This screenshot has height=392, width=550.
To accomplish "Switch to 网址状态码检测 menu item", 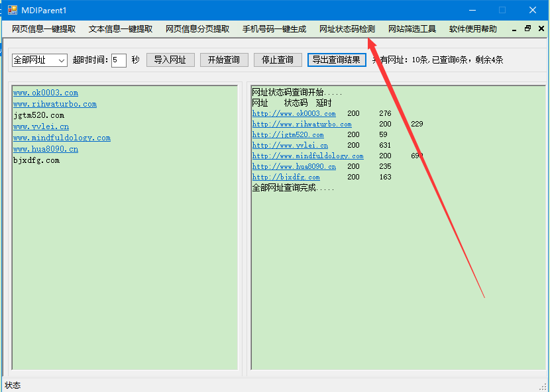I will click(347, 29).
